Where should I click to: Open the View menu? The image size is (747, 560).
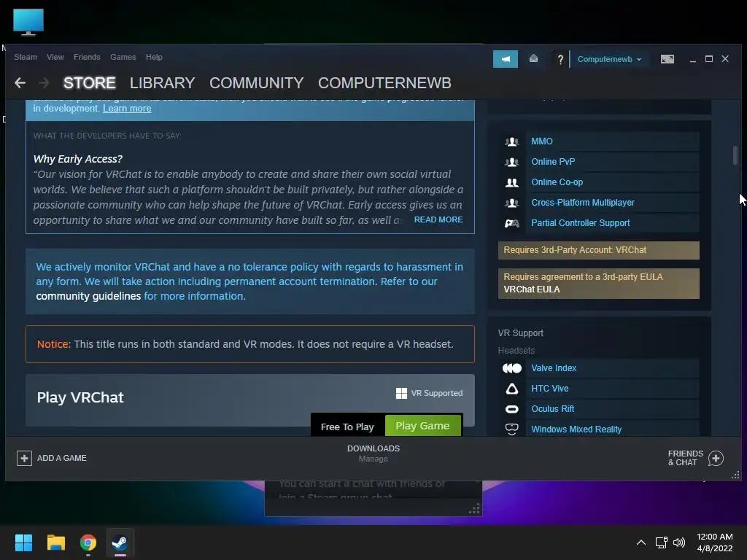55,57
